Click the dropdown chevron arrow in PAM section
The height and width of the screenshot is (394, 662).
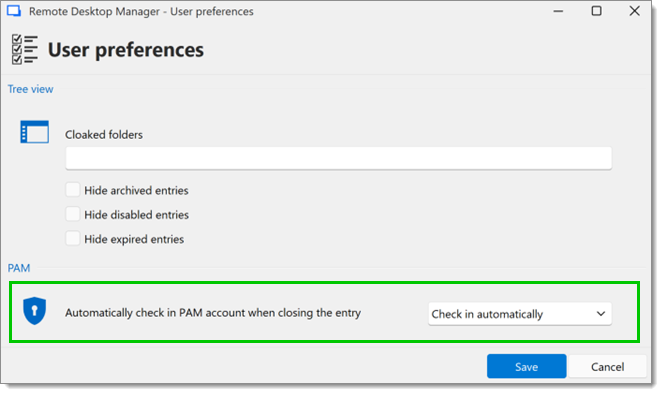pyautogui.click(x=601, y=314)
